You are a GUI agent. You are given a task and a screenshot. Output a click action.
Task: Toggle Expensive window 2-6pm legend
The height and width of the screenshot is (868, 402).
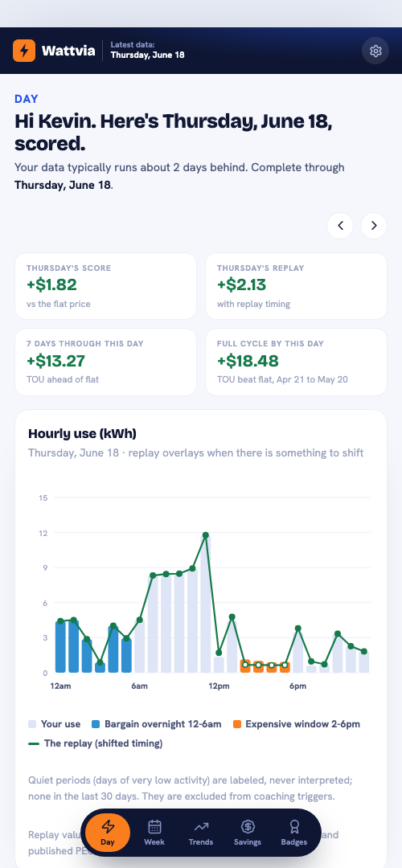click(x=297, y=724)
